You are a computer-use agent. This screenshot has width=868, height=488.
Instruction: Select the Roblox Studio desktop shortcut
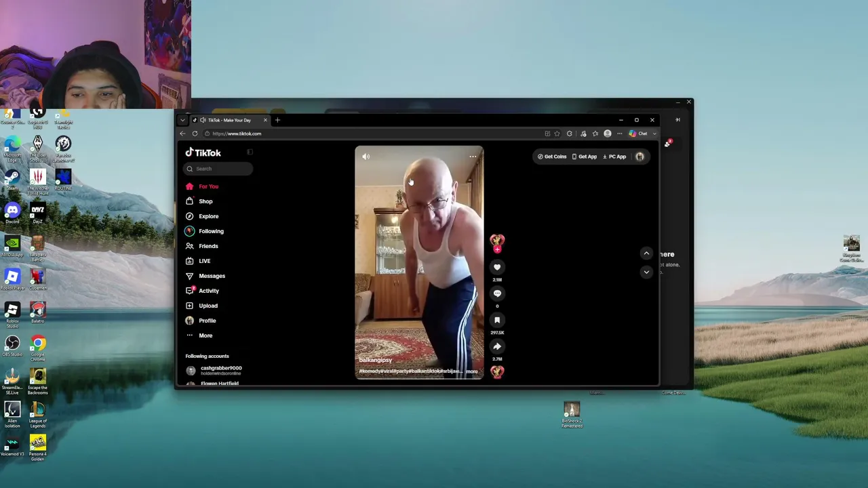coord(12,314)
